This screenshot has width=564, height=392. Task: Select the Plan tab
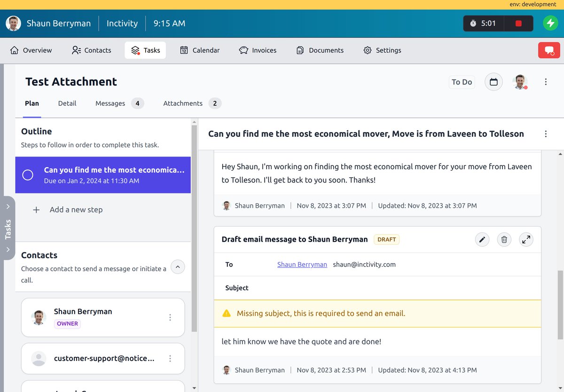click(x=32, y=103)
